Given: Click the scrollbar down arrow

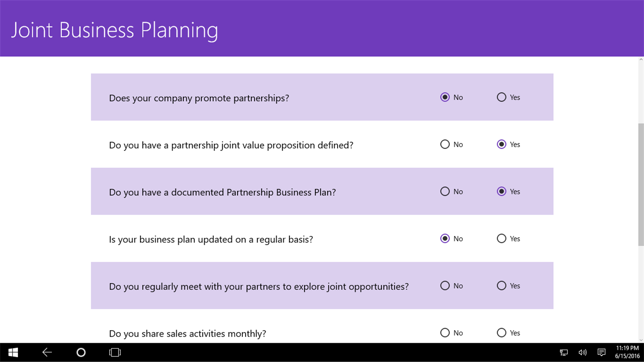Looking at the screenshot, I should 641,340.
